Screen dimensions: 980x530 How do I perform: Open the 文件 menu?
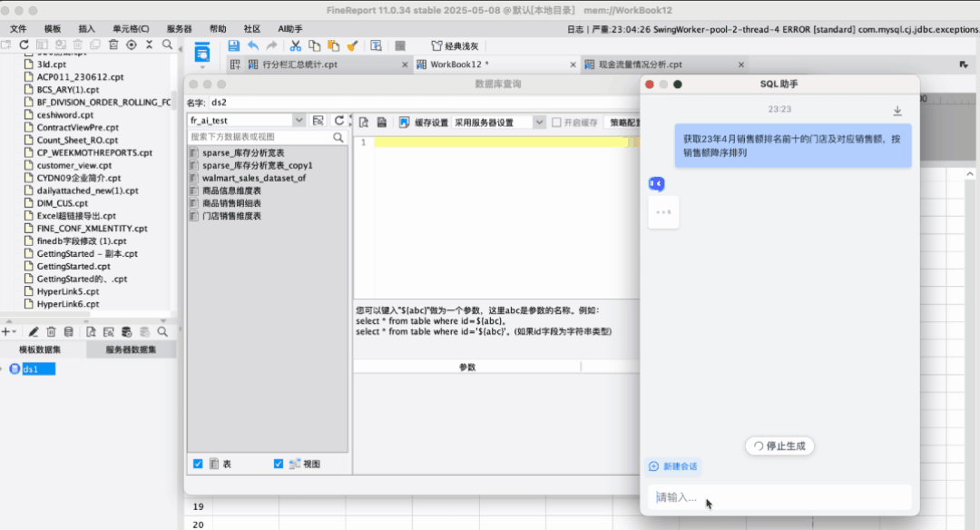(18, 29)
